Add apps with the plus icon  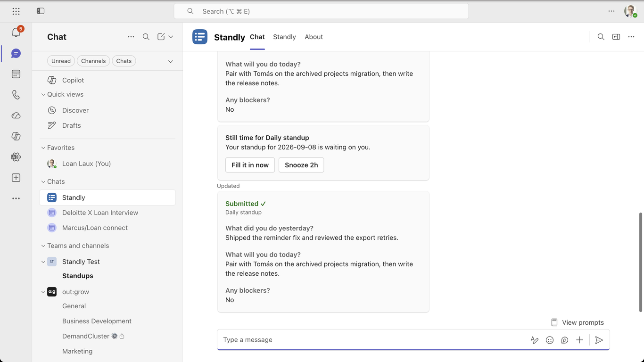[16, 178]
